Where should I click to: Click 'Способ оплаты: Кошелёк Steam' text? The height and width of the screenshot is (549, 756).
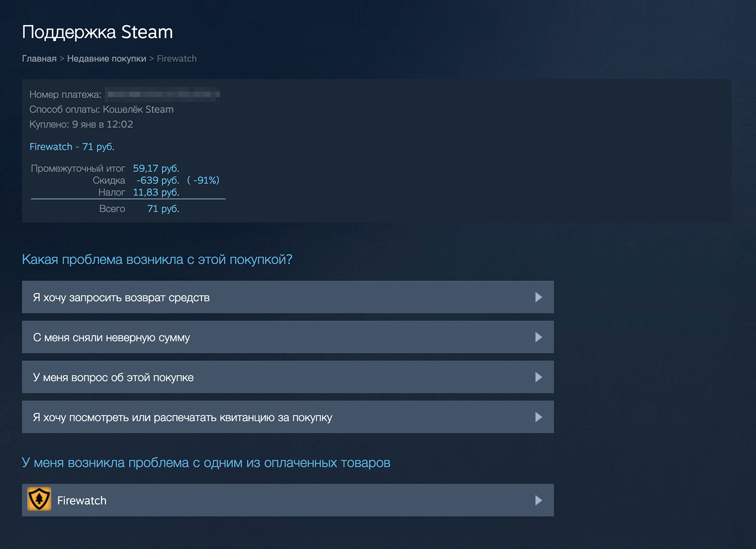point(101,109)
